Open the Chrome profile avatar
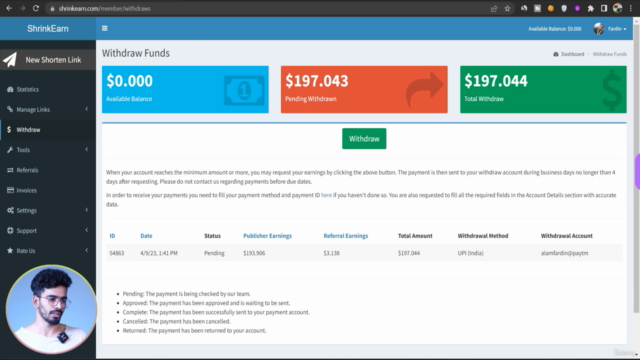 618,8
